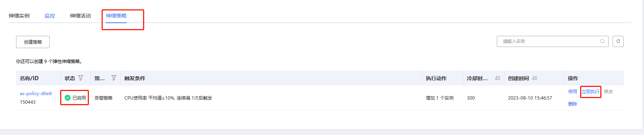Click 立即执行 for the policy

tap(591, 91)
